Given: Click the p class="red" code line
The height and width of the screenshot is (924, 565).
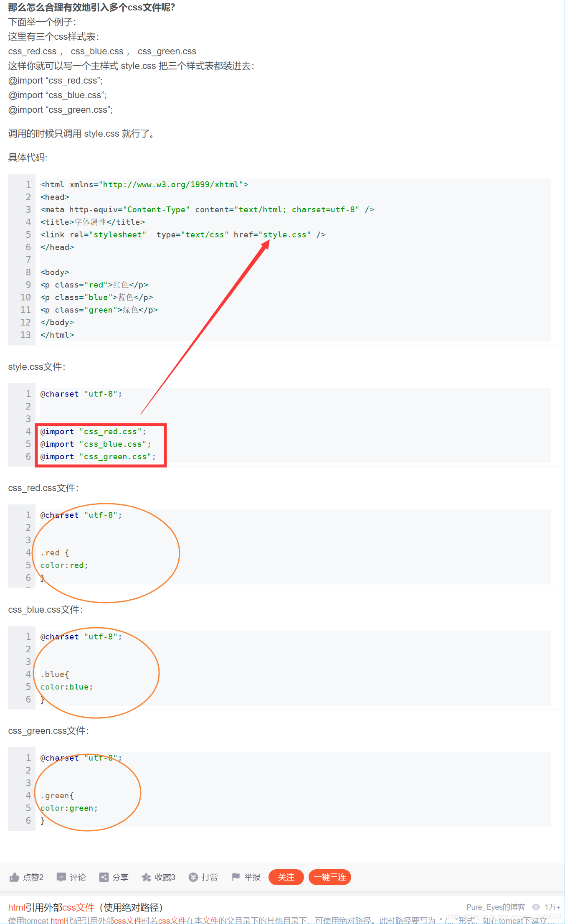Looking at the screenshot, I should pyautogui.click(x=94, y=285).
